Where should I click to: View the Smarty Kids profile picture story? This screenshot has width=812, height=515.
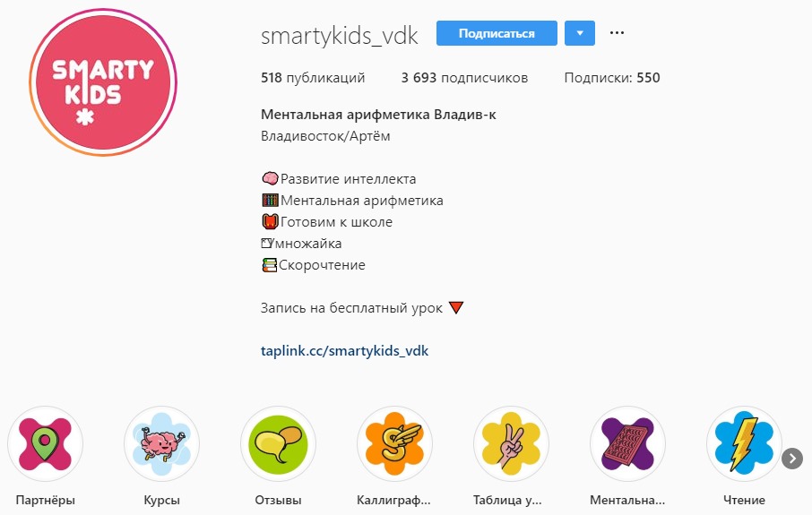pyautogui.click(x=103, y=82)
